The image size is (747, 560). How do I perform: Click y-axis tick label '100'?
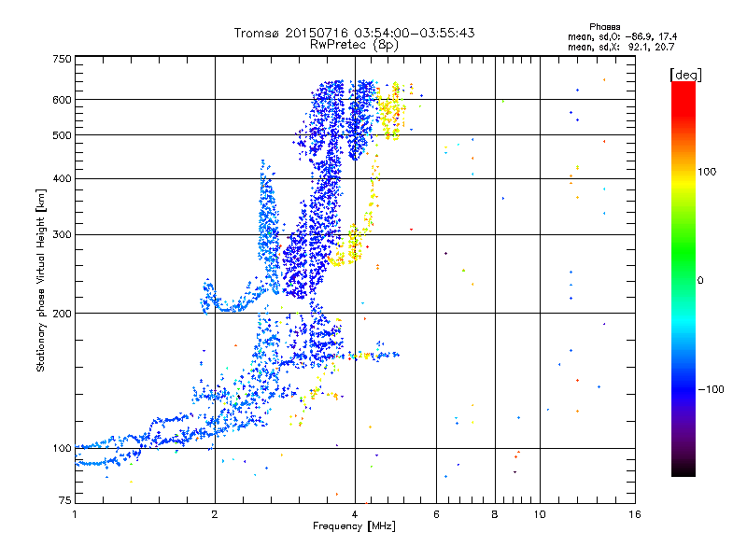click(62, 448)
